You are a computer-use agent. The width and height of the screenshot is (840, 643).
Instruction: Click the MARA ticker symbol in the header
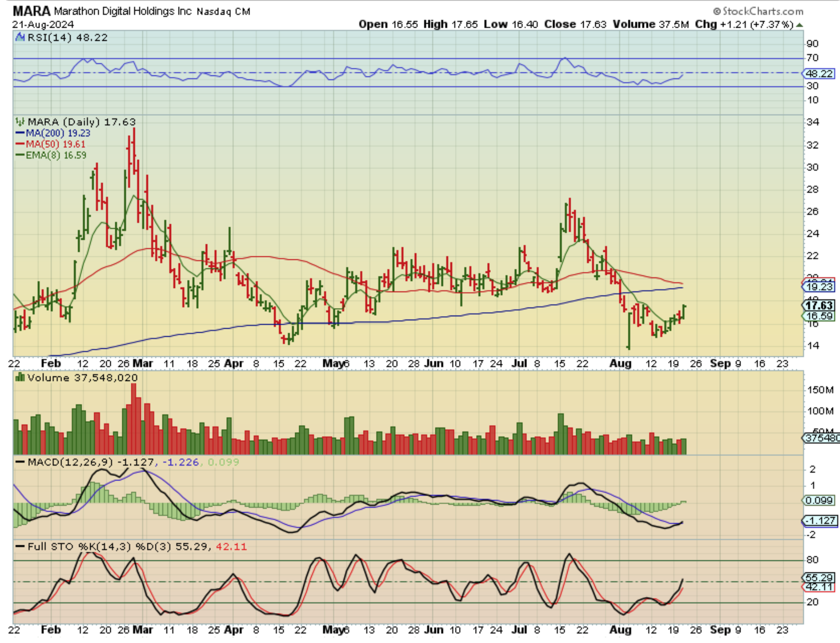pos(31,11)
